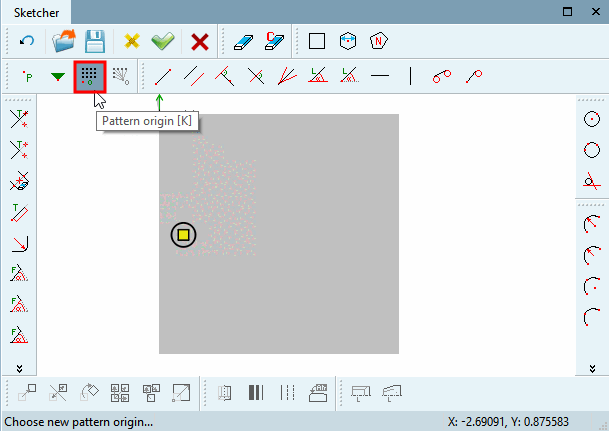Screen dimensions: 609x431
Task: Select the point P tool
Action: tap(27, 76)
